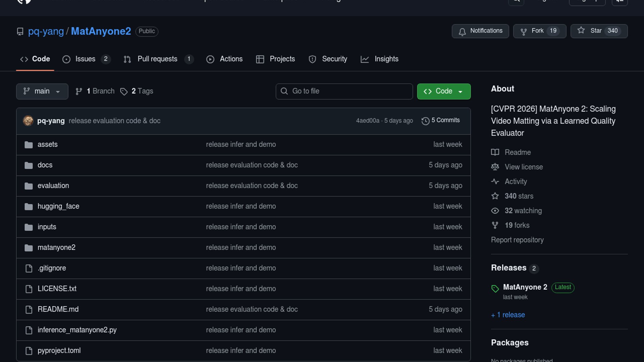This screenshot has width=644, height=362.
Task: Click the Notifications bell icon
Action: pos(462,32)
